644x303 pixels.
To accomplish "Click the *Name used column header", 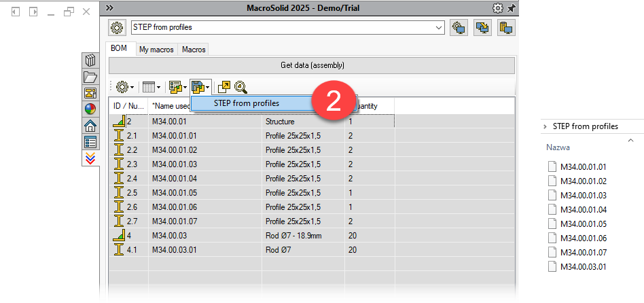I will tap(170, 106).
